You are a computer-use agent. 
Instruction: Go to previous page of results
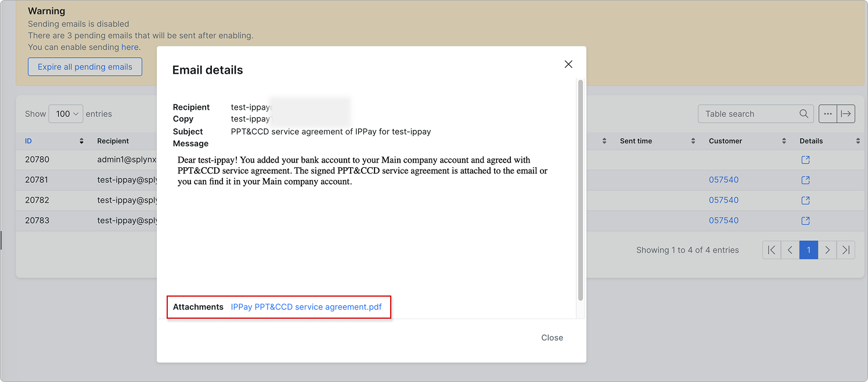point(790,250)
